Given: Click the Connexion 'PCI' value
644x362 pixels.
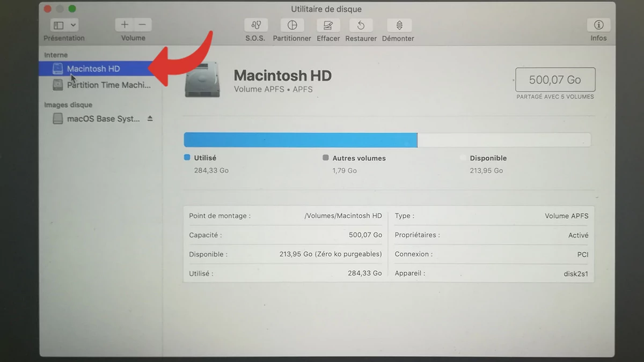Looking at the screenshot, I should pyautogui.click(x=583, y=254).
